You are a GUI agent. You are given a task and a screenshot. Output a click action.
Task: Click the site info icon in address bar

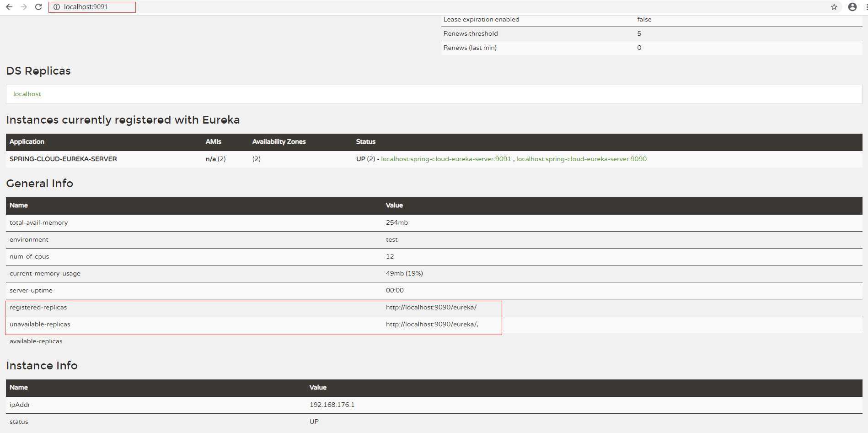tap(57, 7)
